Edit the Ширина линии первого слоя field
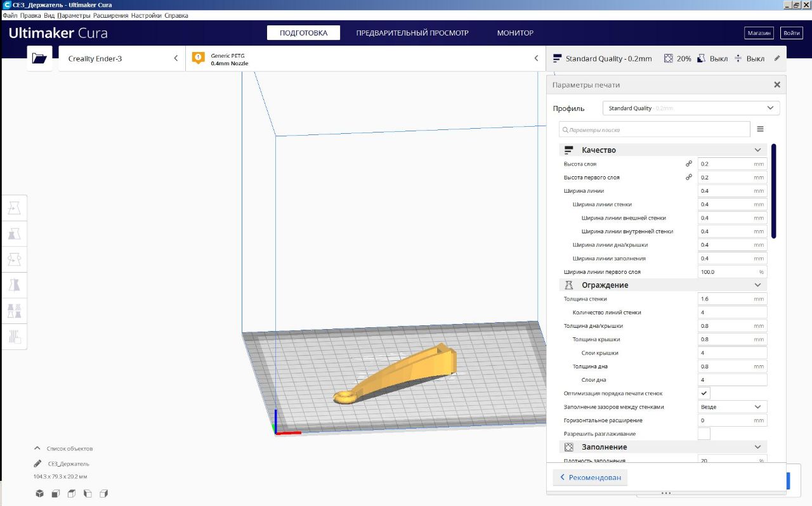Viewport: 812px width, 506px height. (732, 271)
